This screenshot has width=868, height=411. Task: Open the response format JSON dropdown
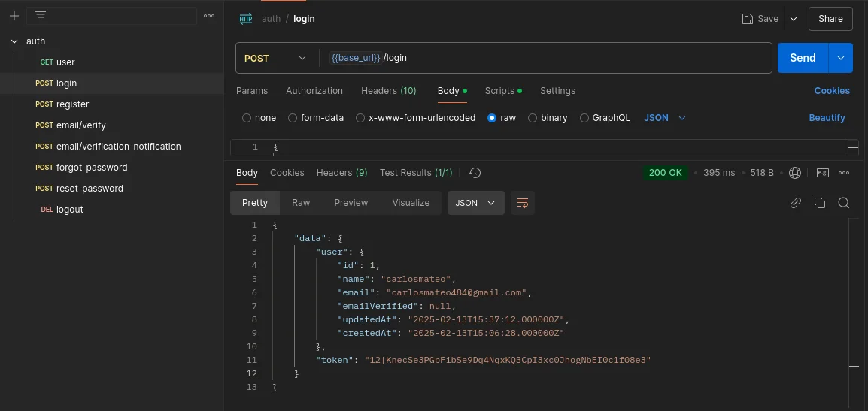click(475, 203)
